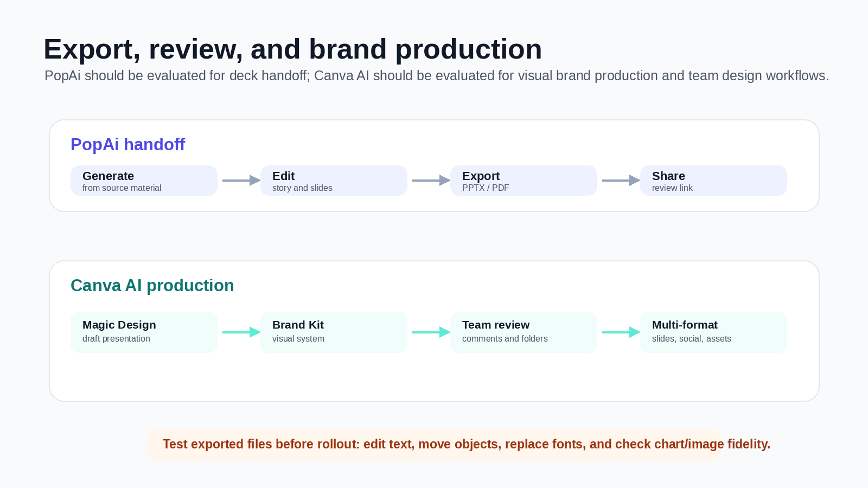Click the 'draft presentation' caption
Image resolution: width=868 pixels, height=488 pixels.
116,339
